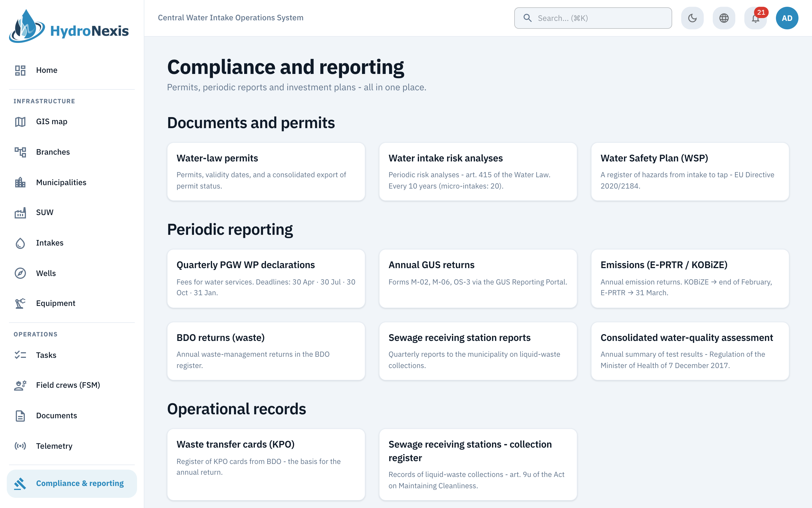
Task: Click 'Central Water Intake Operations System' title
Action: 231,18
